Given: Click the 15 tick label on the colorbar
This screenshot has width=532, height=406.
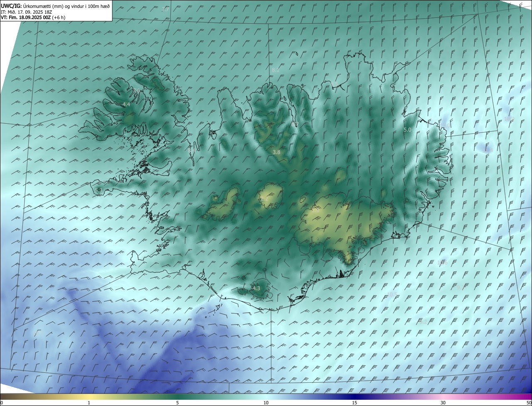Looking at the screenshot, I should [355, 403].
